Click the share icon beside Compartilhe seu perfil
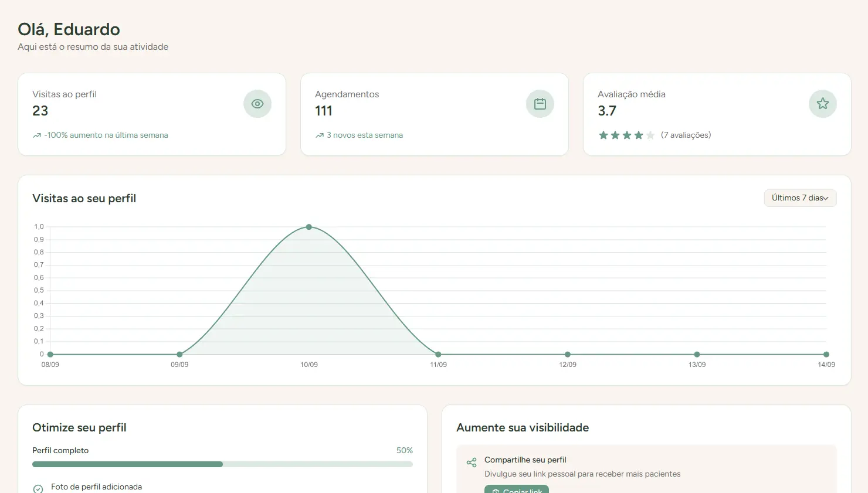This screenshot has height=493, width=868. point(472,463)
